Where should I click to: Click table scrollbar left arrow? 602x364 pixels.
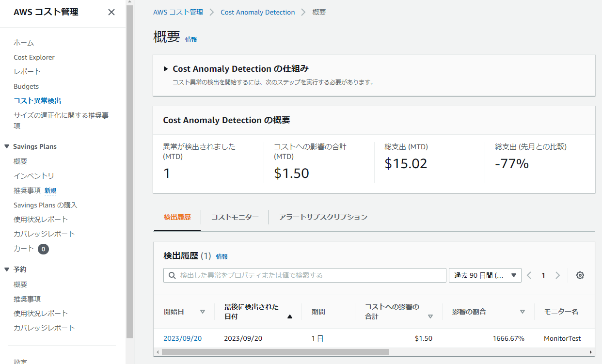click(x=157, y=352)
